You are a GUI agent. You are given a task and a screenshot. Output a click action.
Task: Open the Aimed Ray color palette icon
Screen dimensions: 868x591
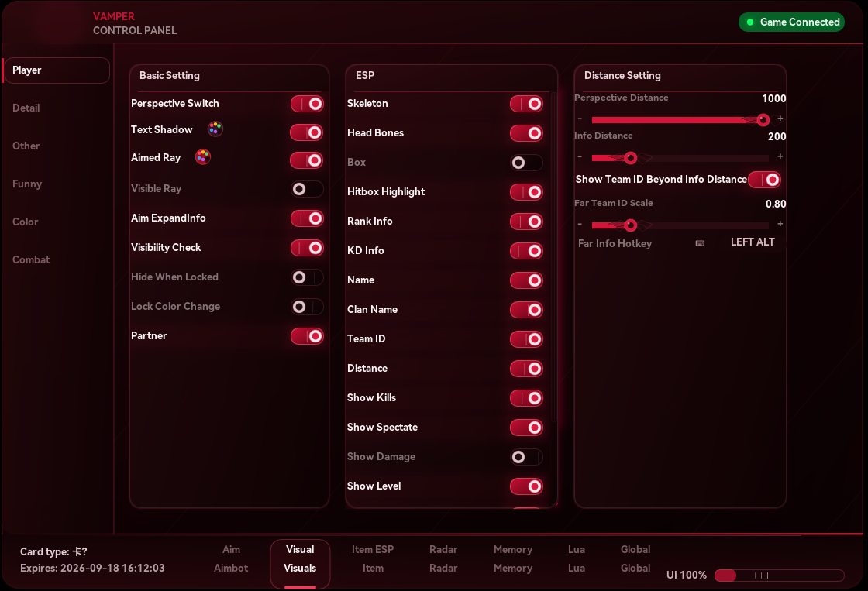pos(203,156)
